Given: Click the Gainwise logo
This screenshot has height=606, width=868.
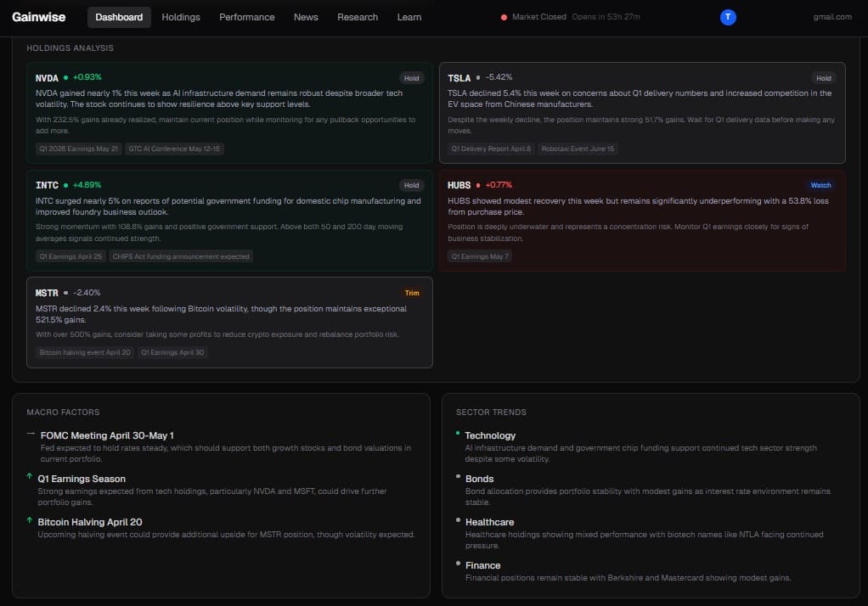Looking at the screenshot, I should 39,17.
